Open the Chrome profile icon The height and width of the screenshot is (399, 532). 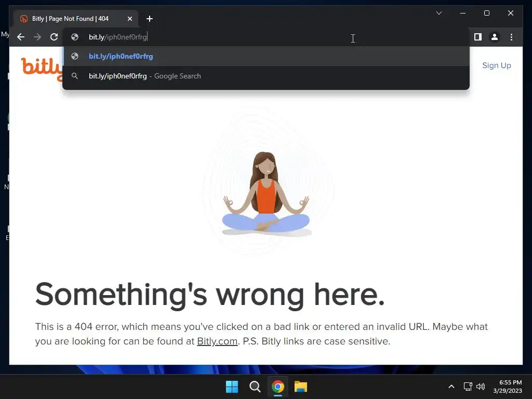click(x=495, y=37)
